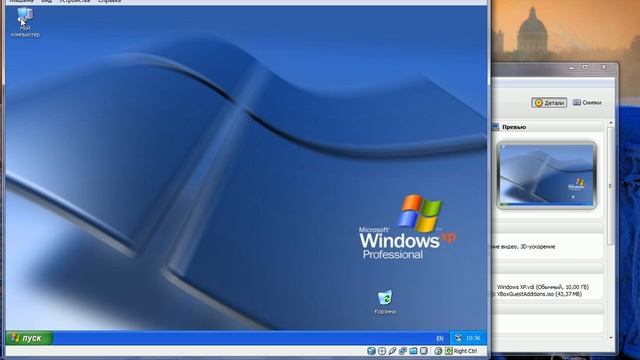
Task: Select the Мой компьютер desktop icon
Action: coord(25,22)
